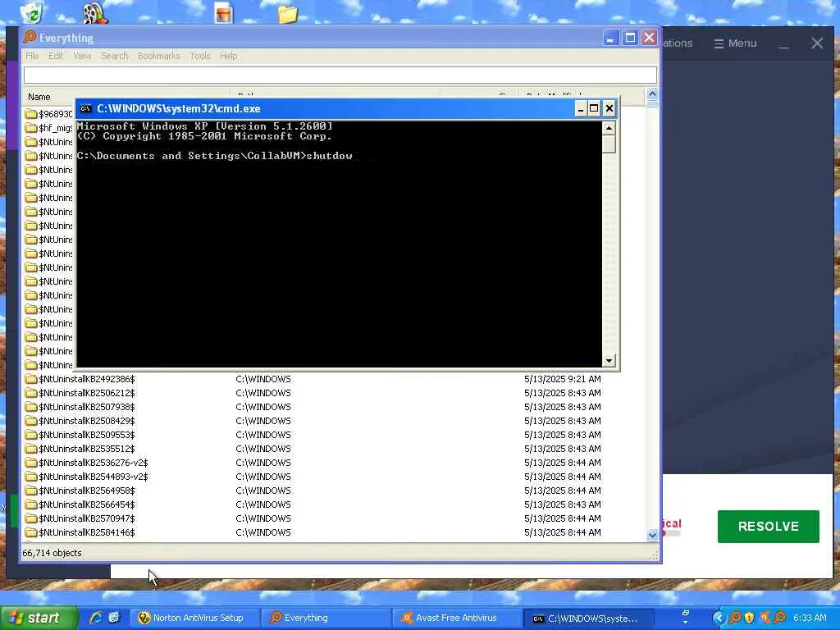Open the Avast Menu hamburger button
The width and height of the screenshot is (840, 630).
point(735,43)
